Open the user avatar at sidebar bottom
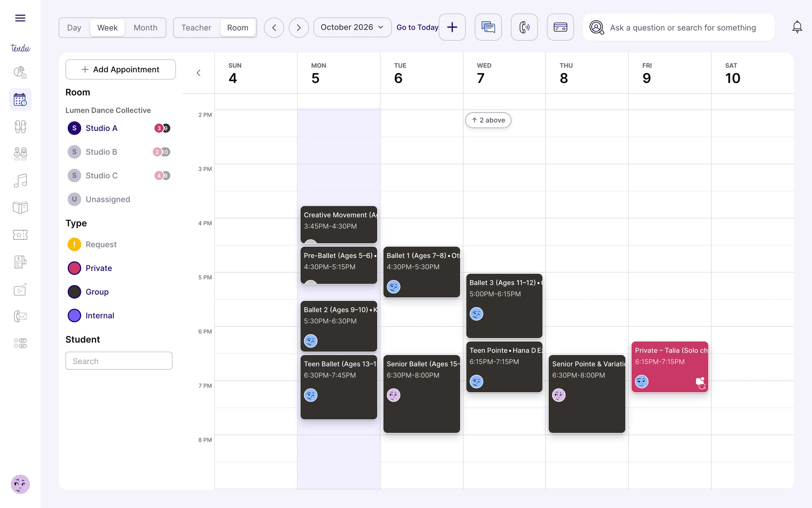 20,484
